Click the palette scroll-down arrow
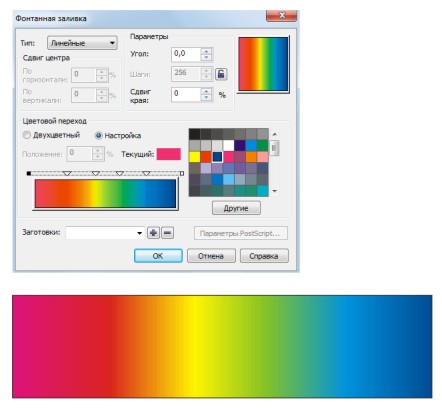 tap(275, 191)
